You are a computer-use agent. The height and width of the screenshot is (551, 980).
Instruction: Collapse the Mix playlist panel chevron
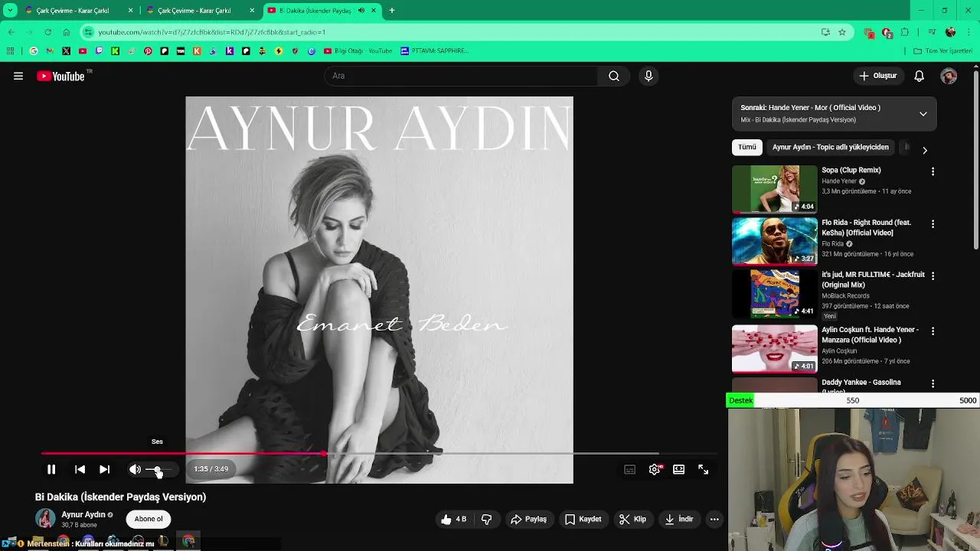[x=923, y=114]
